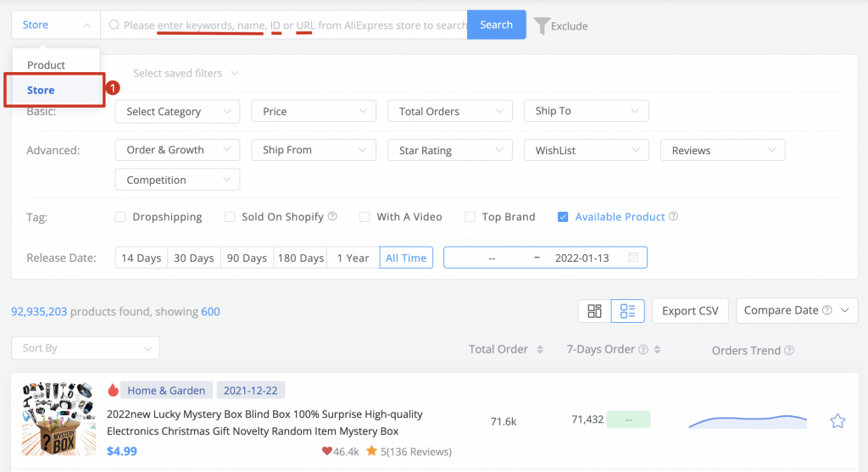
Task: Open the calendar icon in date range
Action: (633, 258)
